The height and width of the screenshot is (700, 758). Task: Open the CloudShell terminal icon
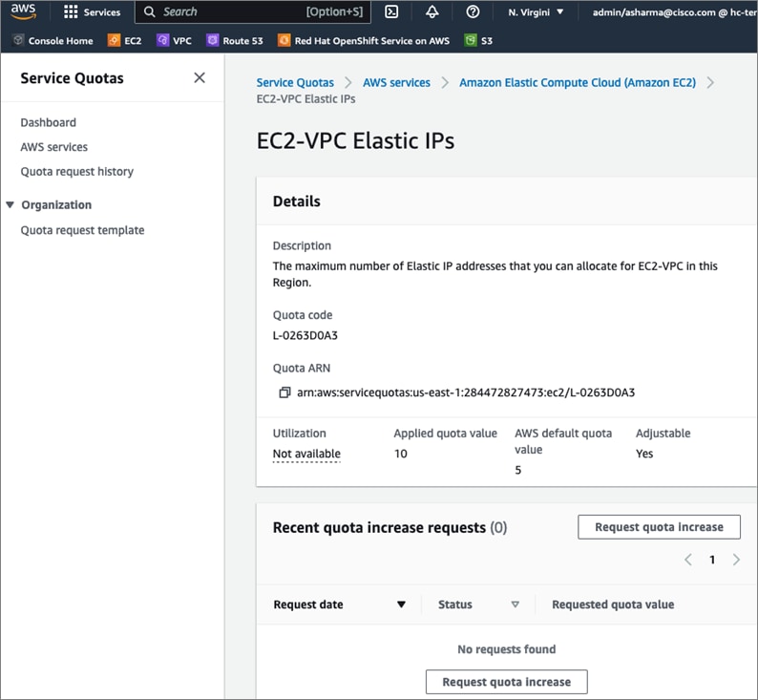coord(391,12)
